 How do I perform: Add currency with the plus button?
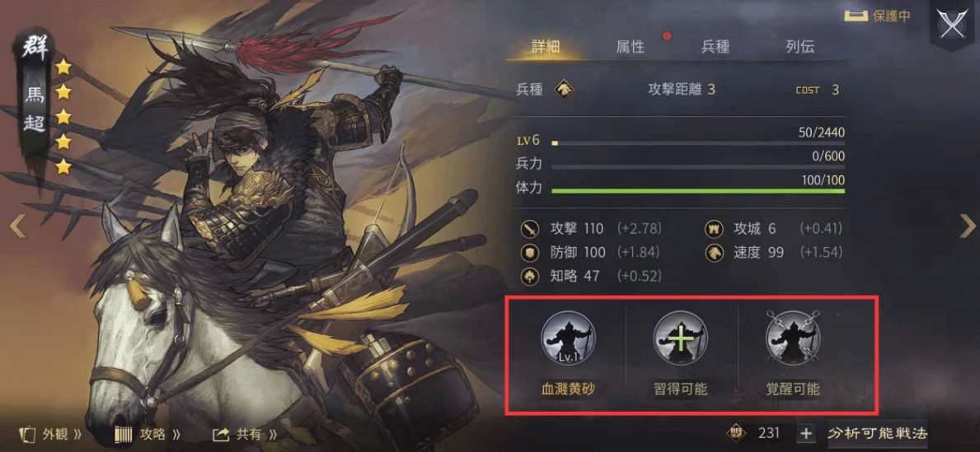[x=806, y=433]
